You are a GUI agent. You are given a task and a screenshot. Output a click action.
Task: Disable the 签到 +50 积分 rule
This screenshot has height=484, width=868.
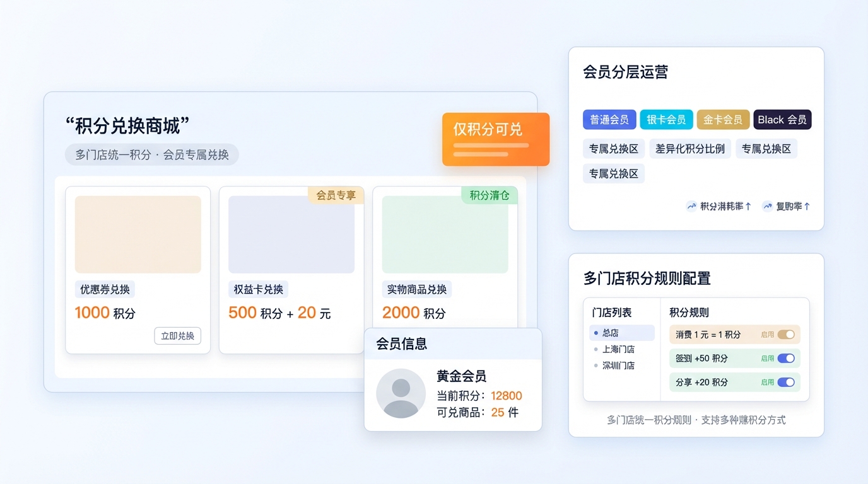point(785,359)
